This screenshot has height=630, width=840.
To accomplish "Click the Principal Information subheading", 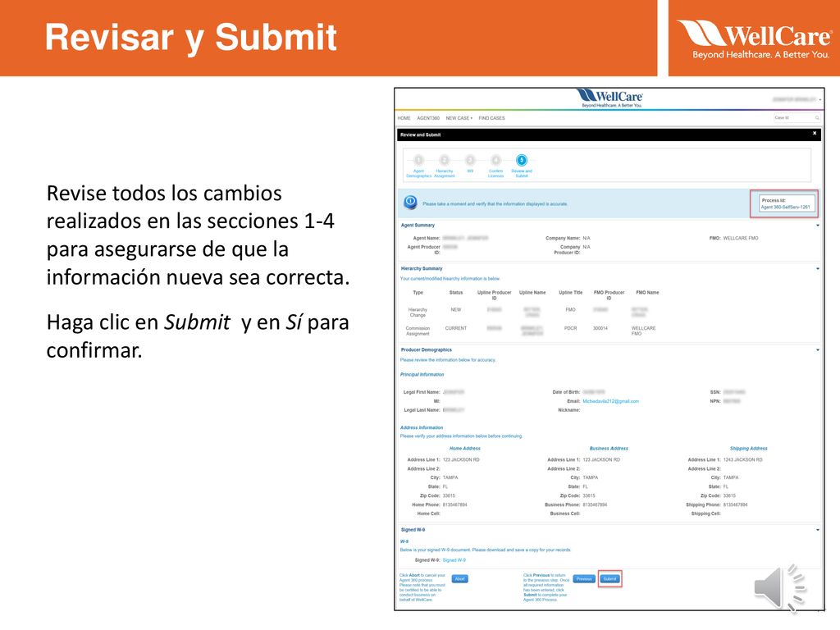I will click(x=422, y=374).
